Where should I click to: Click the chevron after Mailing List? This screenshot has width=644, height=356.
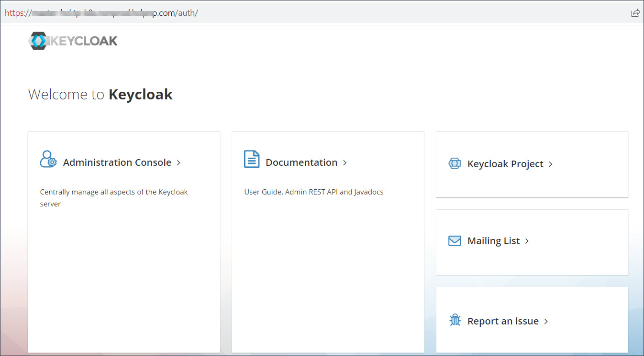(x=526, y=241)
